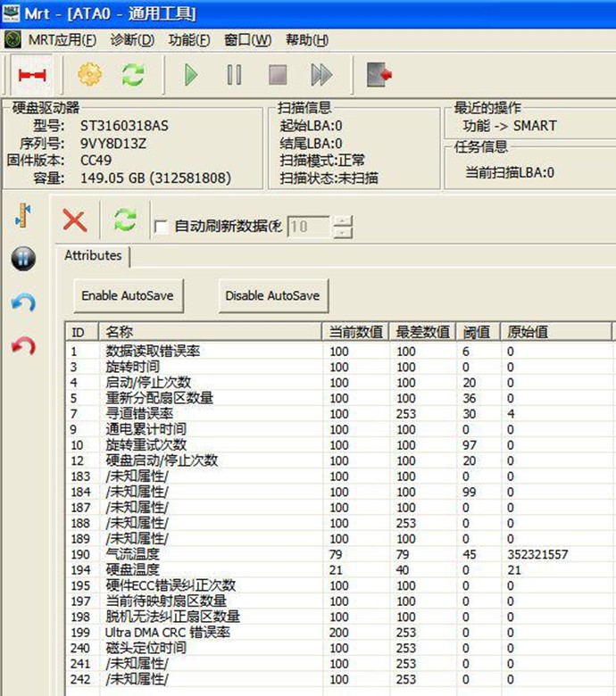
Task: Click the red X delete icon
Action: [74, 220]
